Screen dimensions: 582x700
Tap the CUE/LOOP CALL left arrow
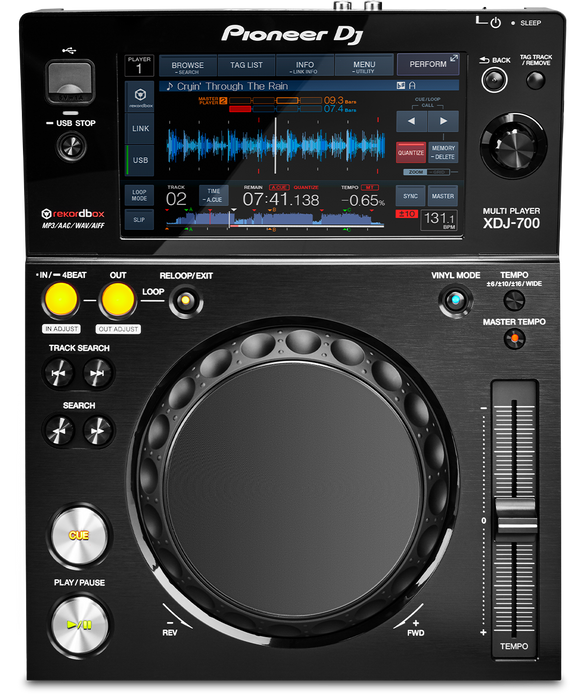412,121
